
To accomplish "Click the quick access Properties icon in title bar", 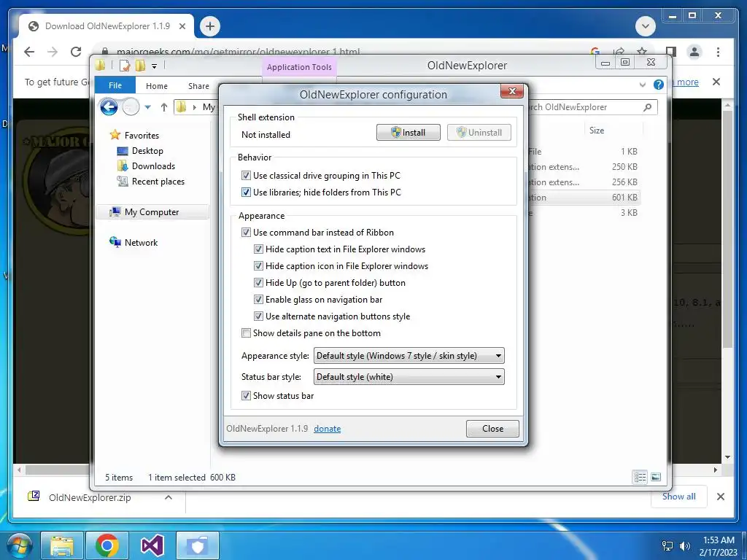I will pyautogui.click(x=124, y=66).
